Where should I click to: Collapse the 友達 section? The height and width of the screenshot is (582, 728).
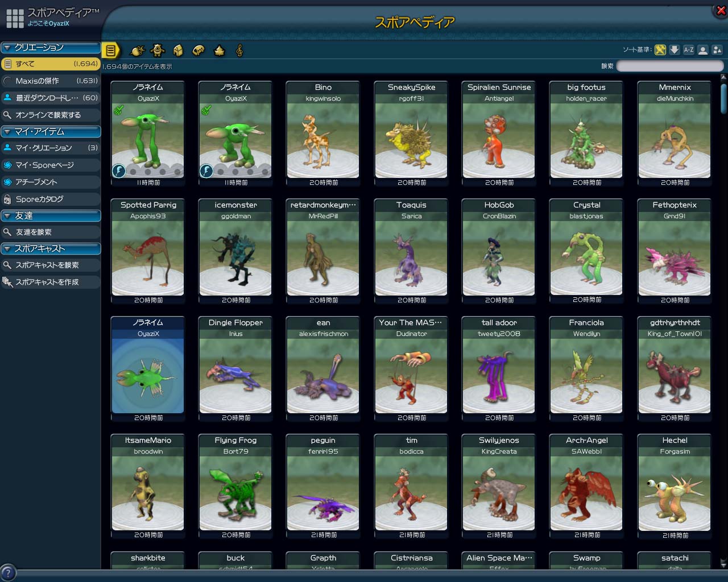(51, 216)
